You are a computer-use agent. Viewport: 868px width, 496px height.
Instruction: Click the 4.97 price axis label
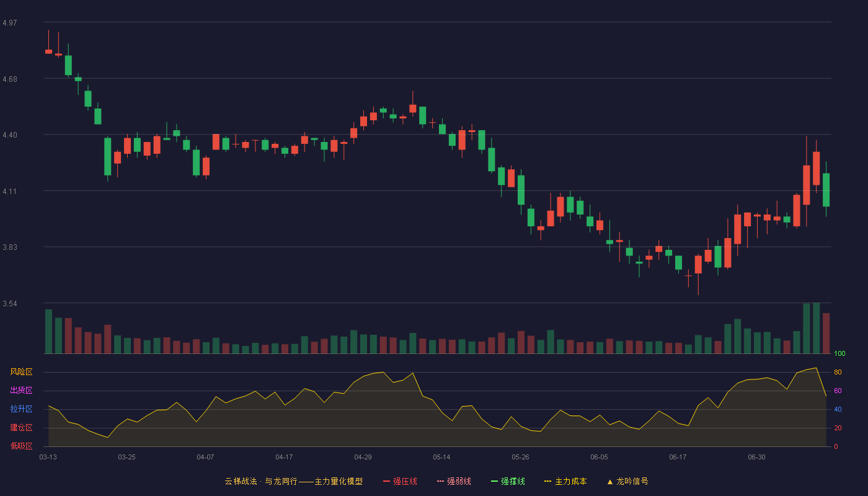coord(10,23)
